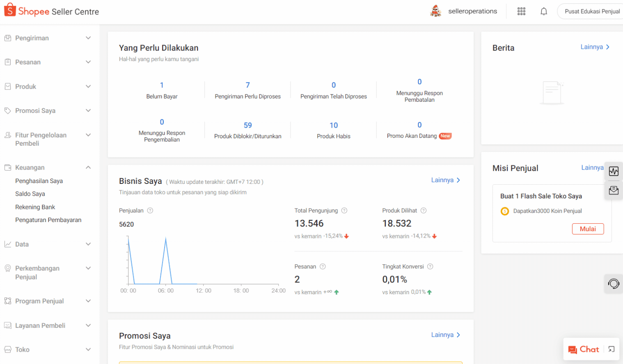Click the mail envelope icon on right edge
Viewport: 623px width, 364px height.
tap(614, 190)
